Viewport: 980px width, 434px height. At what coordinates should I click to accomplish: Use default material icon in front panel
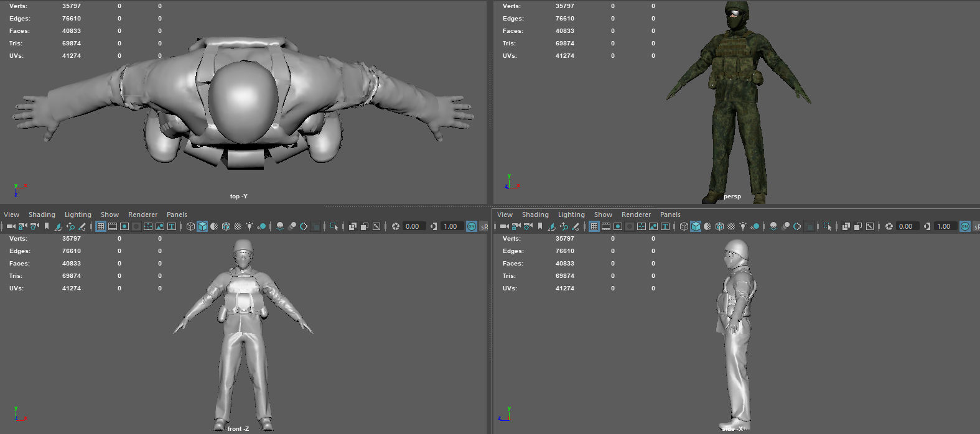click(214, 226)
